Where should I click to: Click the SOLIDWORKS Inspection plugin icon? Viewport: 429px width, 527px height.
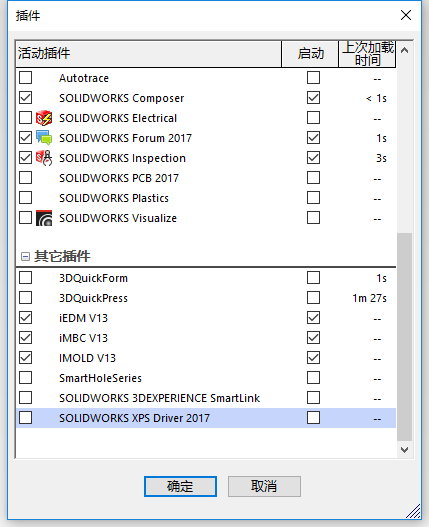coord(44,158)
